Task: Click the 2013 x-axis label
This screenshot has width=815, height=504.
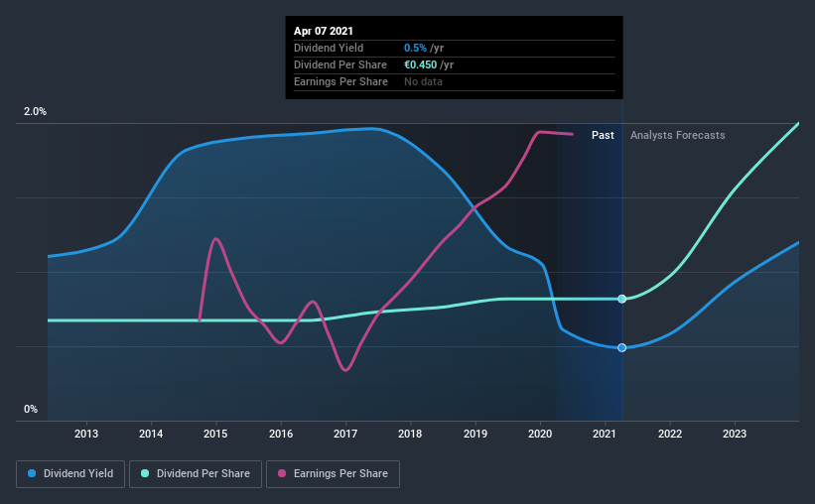Action: click(x=86, y=434)
